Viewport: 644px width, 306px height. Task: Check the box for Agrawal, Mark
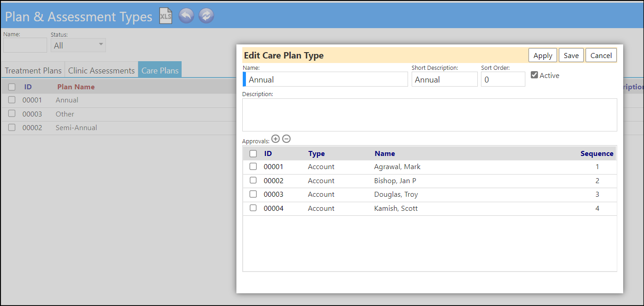click(253, 166)
